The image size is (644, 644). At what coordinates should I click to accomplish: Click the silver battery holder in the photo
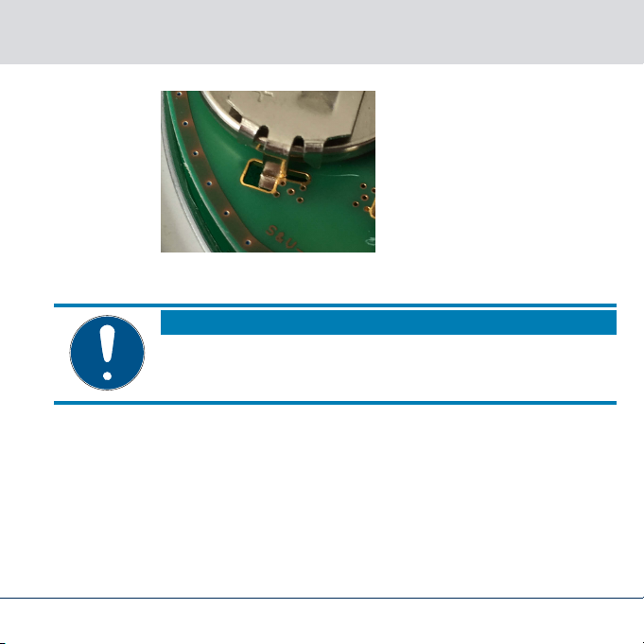pyautogui.click(x=296, y=121)
